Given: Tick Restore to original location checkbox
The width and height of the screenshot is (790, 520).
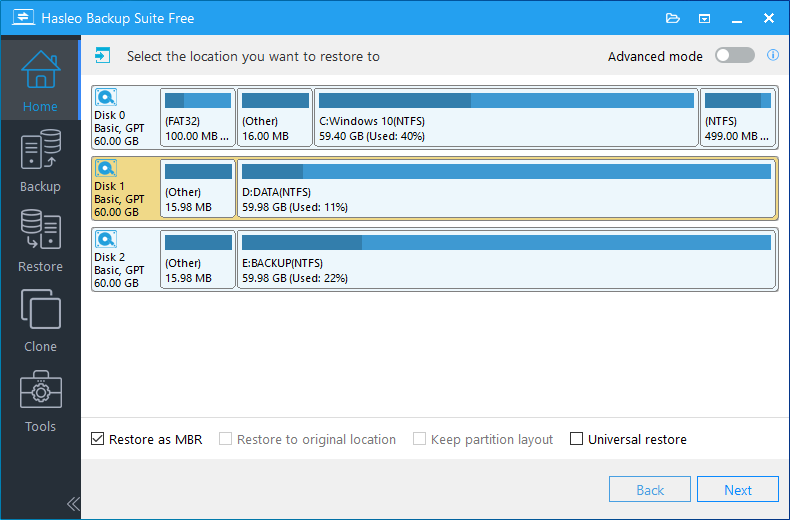Looking at the screenshot, I should click(x=225, y=439).
